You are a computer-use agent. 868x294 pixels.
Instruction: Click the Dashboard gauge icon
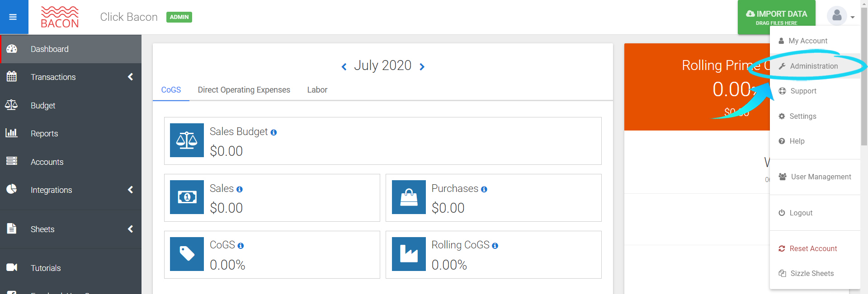[x=12, y=49]
